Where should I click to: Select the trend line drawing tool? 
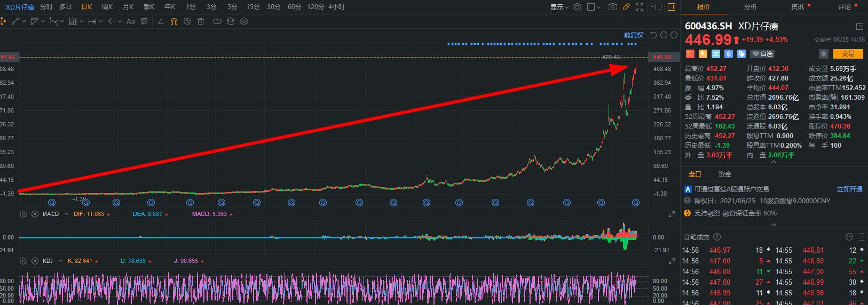click(14, 21)
